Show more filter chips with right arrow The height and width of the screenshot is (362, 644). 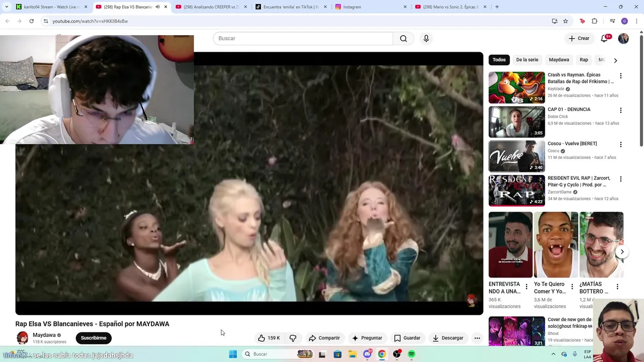615,60
